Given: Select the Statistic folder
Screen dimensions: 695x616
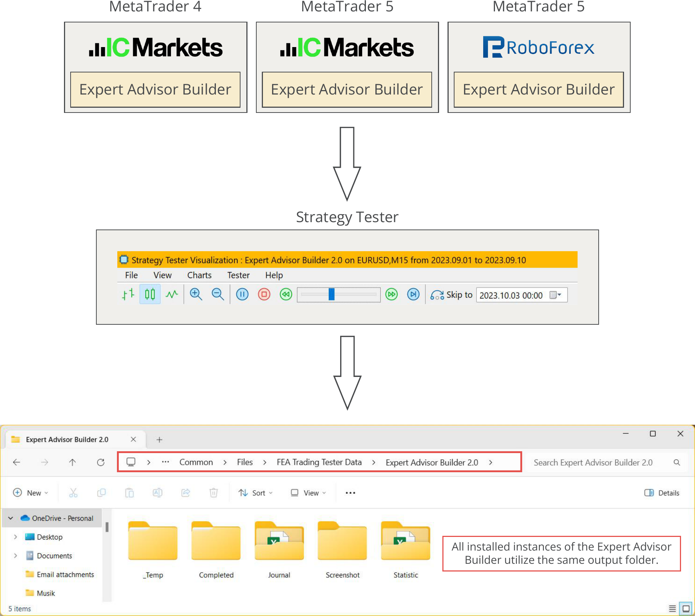Looking at the screenshot, I should (x=406, y=549).
